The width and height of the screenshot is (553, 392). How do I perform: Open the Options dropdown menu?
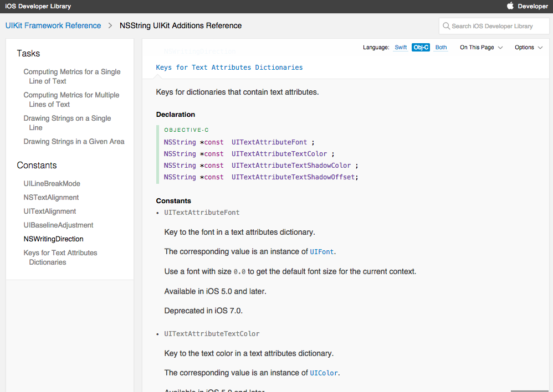[x=528, y=48]
